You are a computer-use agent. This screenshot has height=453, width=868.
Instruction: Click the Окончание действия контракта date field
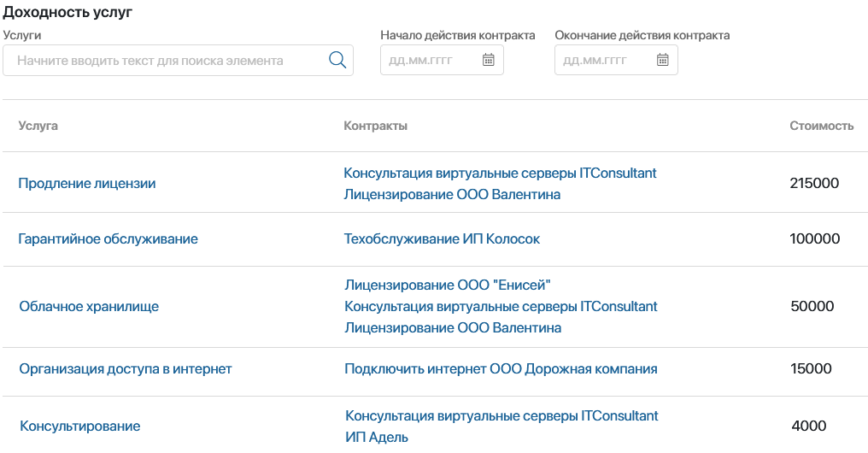pyautogui.click(x=616, y=60)
